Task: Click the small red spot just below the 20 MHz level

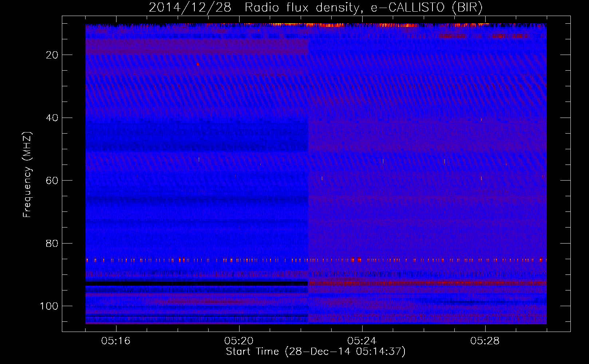Action: [198, 64]
